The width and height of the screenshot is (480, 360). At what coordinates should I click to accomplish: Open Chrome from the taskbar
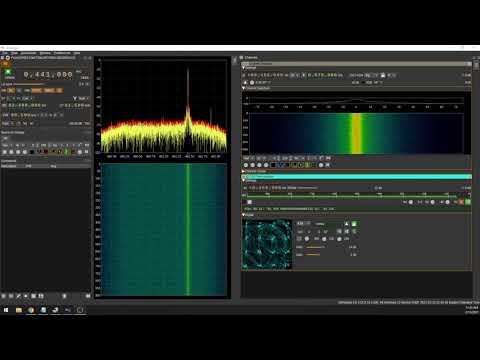click(x=31, y=310)
